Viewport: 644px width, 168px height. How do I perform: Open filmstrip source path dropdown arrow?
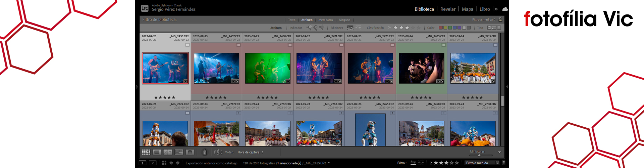[x=329, y=163]
